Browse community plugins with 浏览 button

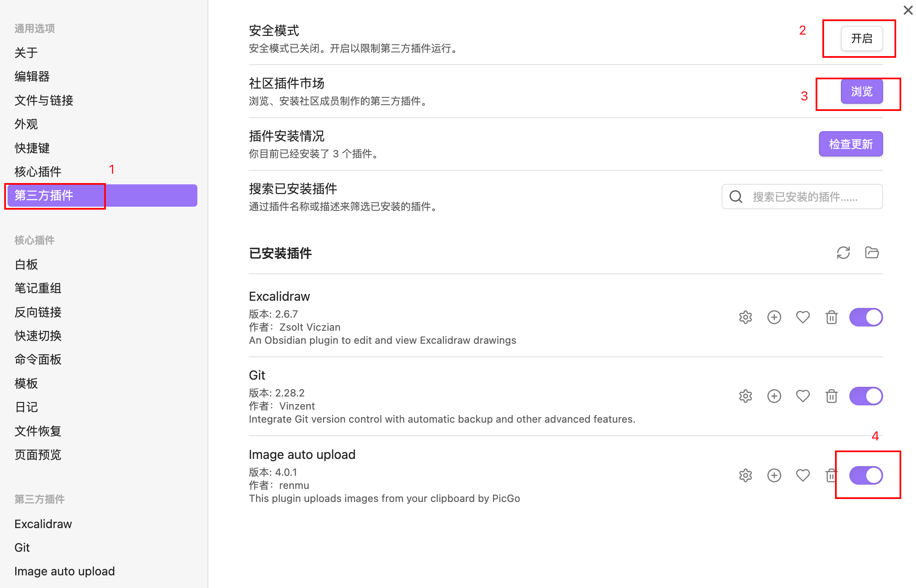point(862,91)
